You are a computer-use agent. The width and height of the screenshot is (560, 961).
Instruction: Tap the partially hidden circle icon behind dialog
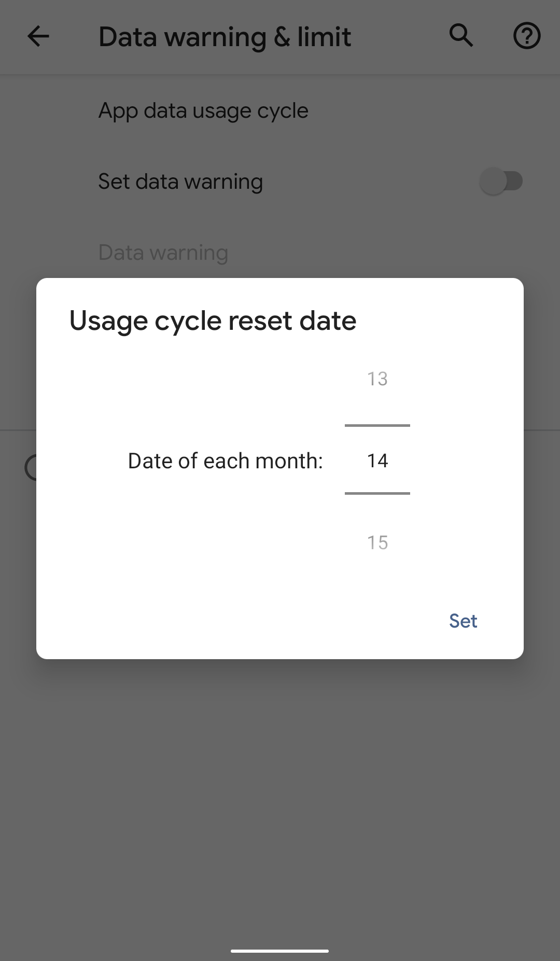tap(31, 467)
